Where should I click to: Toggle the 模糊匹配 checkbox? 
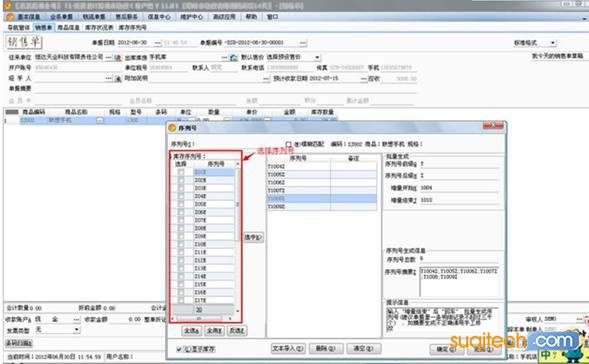click(x=288, y=144)
